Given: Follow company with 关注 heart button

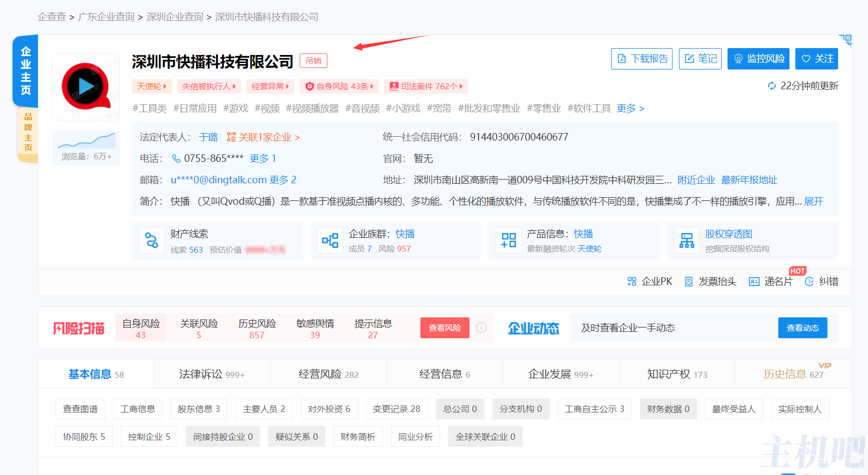Looking at the screenshot, I should (x=816, y=59).
